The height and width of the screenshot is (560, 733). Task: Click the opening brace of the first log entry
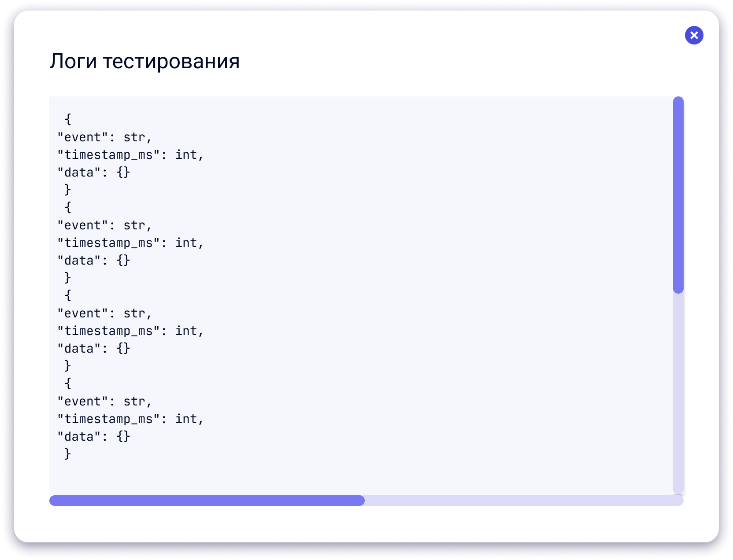tap(68, 119)
